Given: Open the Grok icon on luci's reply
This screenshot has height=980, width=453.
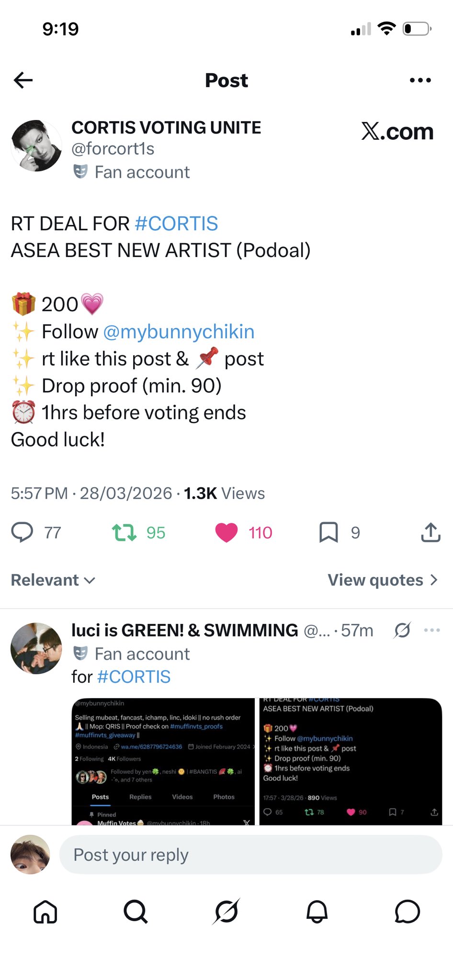Looking at the screenshot, I should [x=402, y=630].
